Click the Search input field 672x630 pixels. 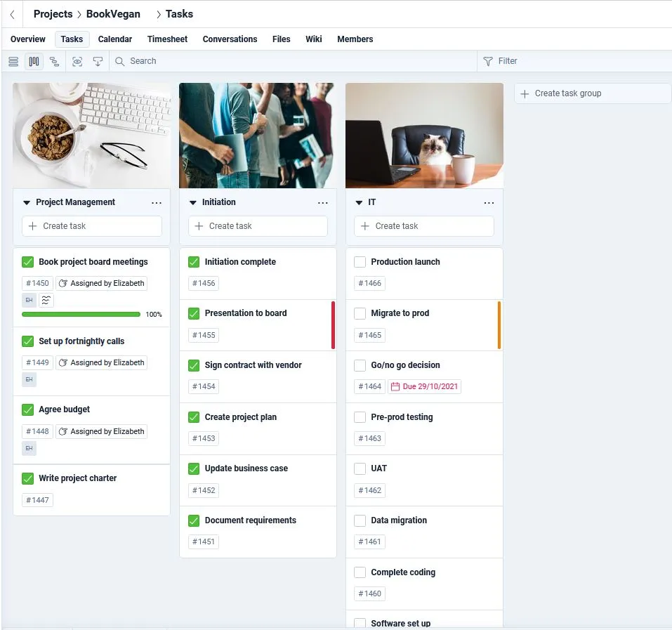coord(293,61)
